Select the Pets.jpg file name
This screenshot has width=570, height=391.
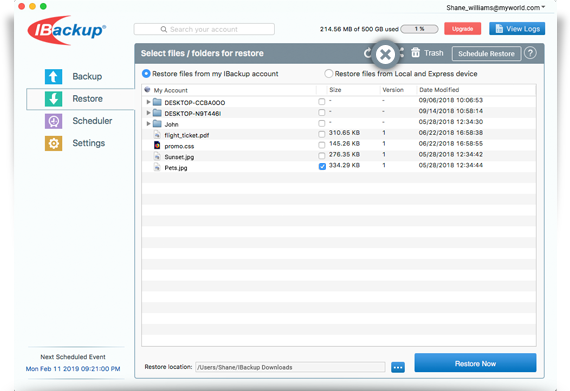pos(176,168)
